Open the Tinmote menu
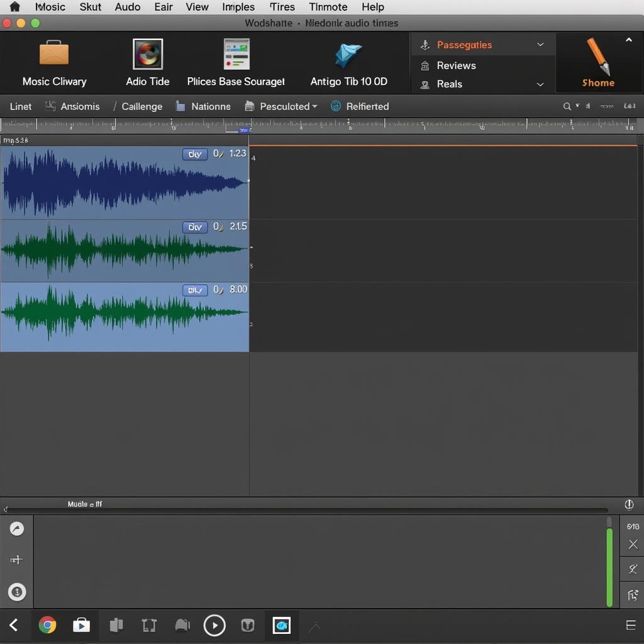Viewport: 644px width, 644px height. coord(328,7)
